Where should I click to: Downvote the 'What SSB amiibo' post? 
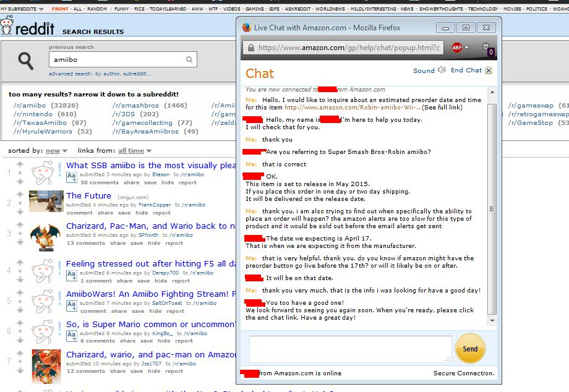point(20,181)
